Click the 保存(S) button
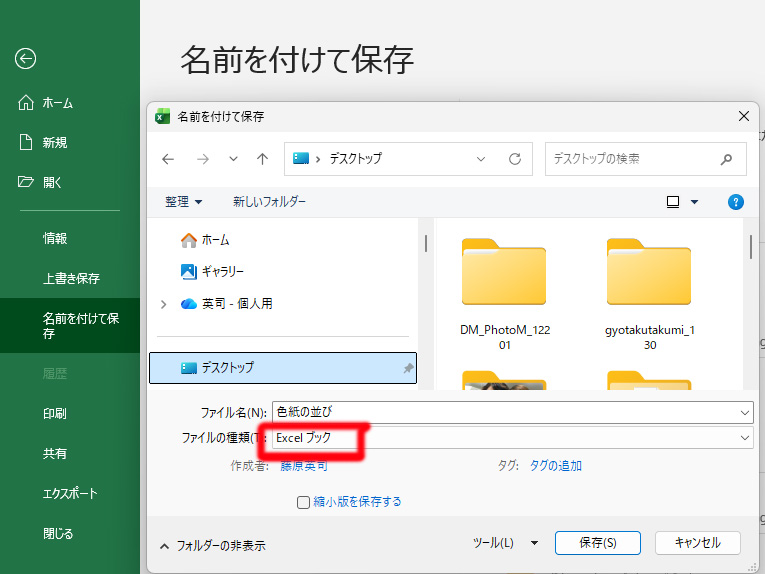 click(x=597, y=543)
